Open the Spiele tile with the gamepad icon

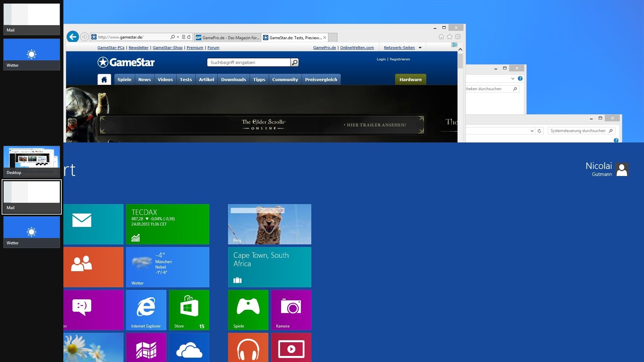point(248,310)
